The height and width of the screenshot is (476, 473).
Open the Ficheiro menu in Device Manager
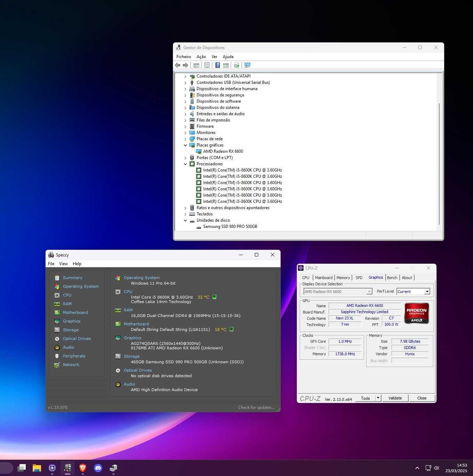184,56
